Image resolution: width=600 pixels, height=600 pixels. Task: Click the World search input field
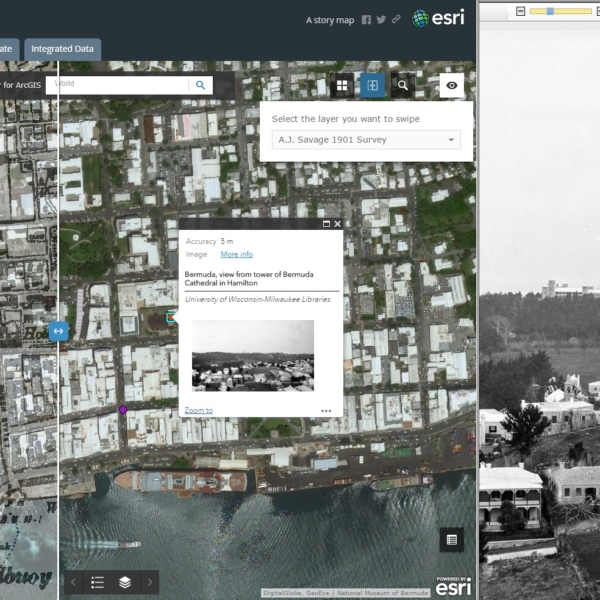click(120, 85)
